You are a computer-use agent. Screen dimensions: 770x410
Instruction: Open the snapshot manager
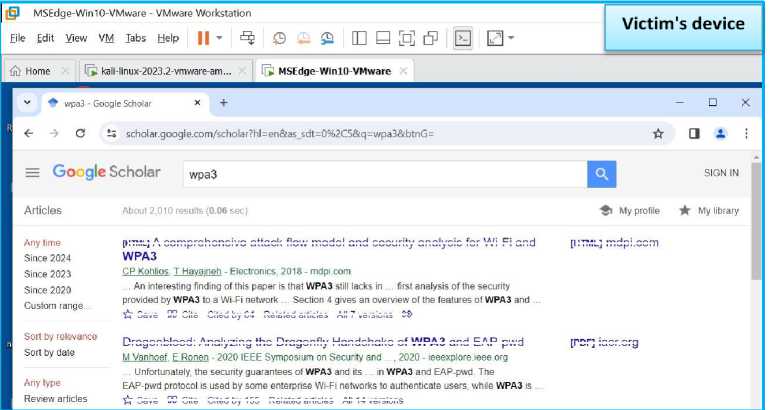click(327, 38)
